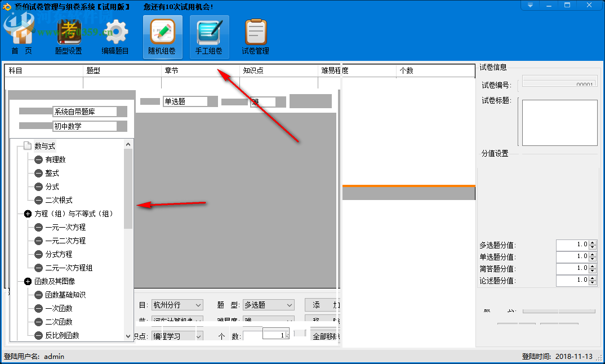The width and height of the screenshot is (605, 364).
Task: Open the 多选题 question type dropdown
Action: coord(269,305)
